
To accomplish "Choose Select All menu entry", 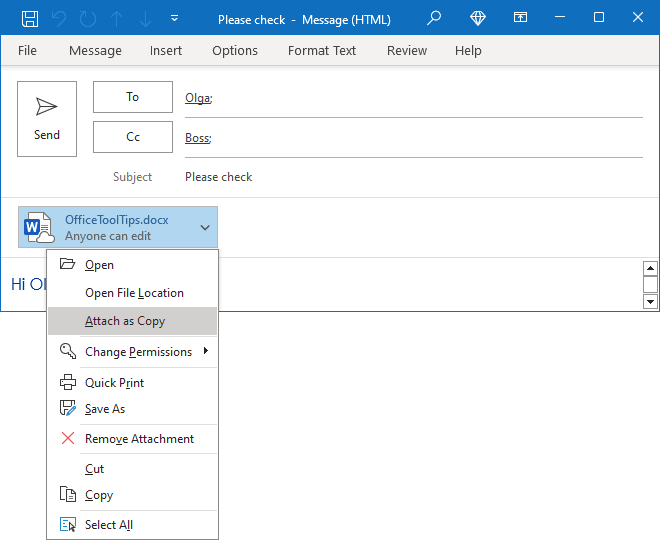I will 133,524.
